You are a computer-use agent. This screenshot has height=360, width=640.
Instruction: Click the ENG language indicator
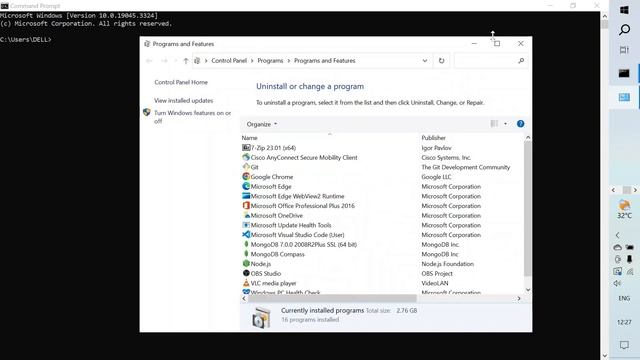coord(624,298)
